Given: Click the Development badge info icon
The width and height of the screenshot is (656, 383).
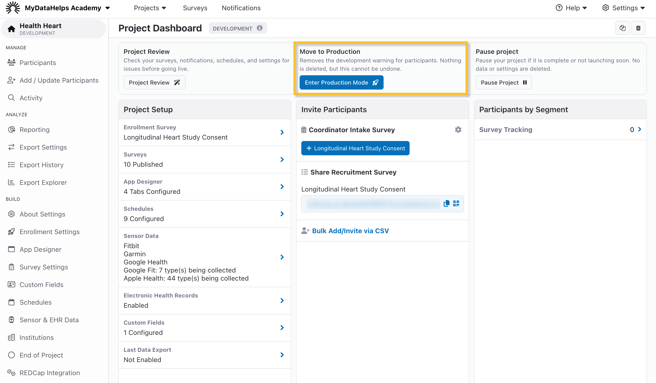Looking at the screenshot, I should (x=260, y=28).
